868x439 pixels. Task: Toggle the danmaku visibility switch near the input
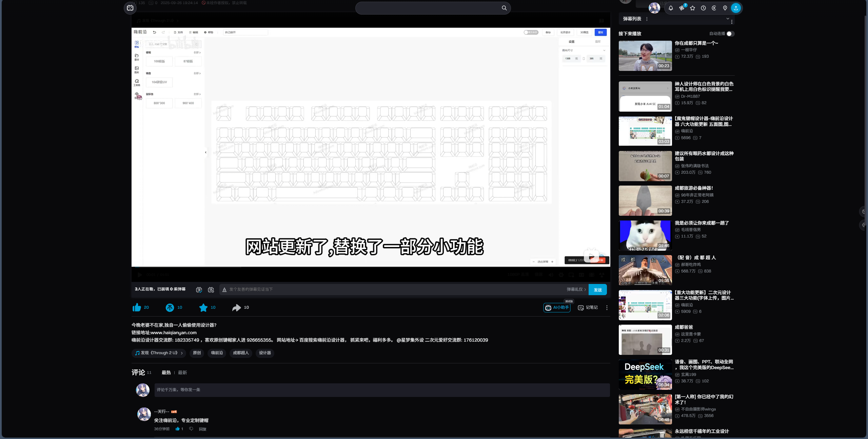[199, 290]
